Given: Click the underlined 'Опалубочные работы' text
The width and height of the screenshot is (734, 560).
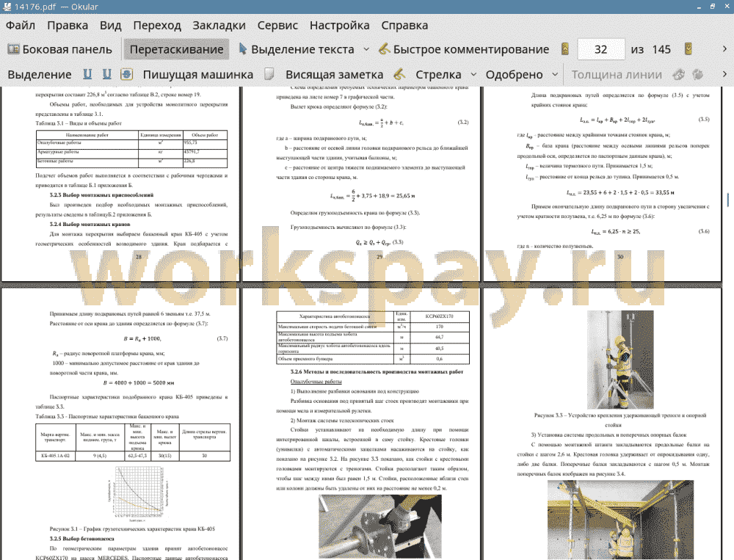Looking at the screenshot, I should [316, 382].
